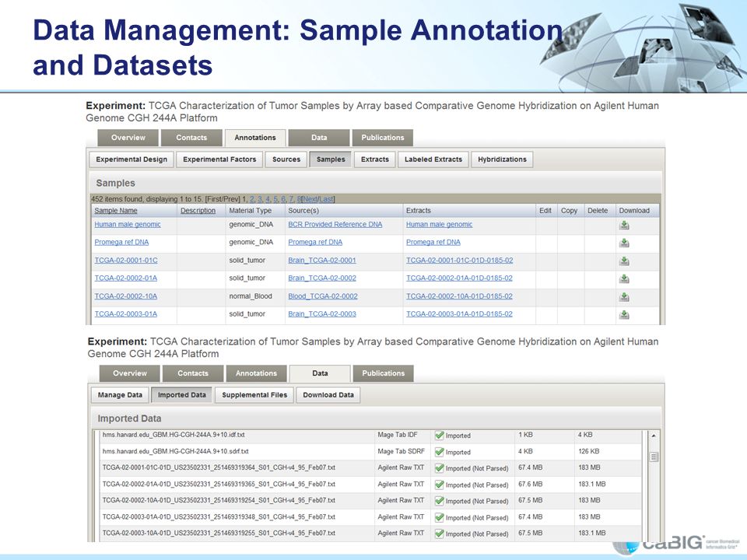747x560 pixels.
Task: Download the Human male genomic sample
Action: [x=624, y=226]
